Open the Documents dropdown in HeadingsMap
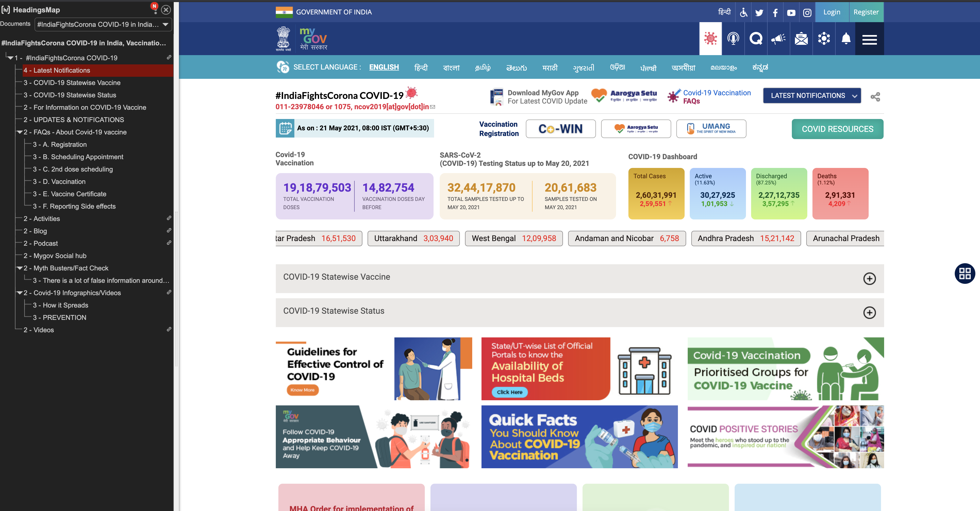Image resolution: width=980 pixels, height=511 pixels. point(103,24)
